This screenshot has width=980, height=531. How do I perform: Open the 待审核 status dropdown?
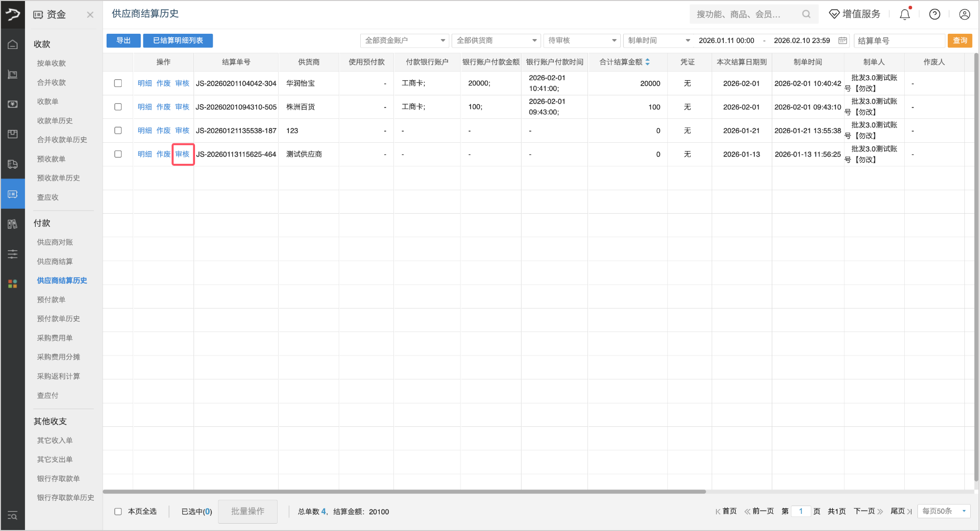(582, 41)
